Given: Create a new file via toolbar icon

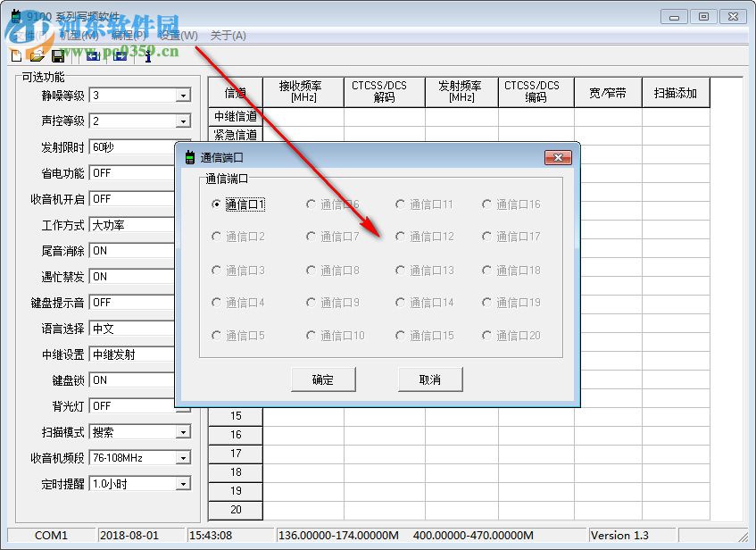Looking at the screenshot, I should point(16,56).
